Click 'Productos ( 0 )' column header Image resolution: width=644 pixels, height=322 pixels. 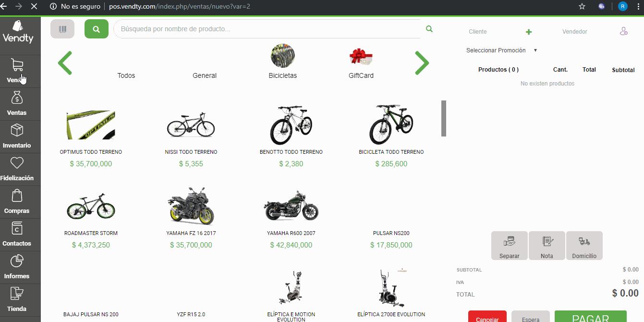pos(498,70)
